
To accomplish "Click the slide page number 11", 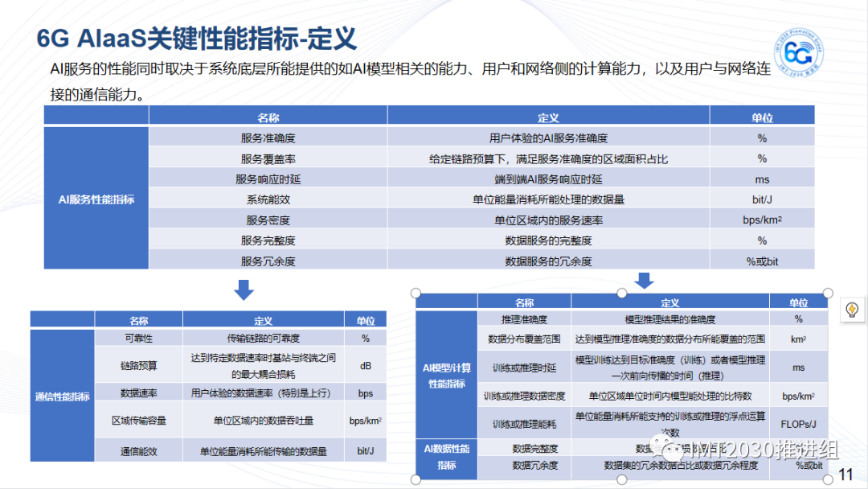I will [845, 474].
